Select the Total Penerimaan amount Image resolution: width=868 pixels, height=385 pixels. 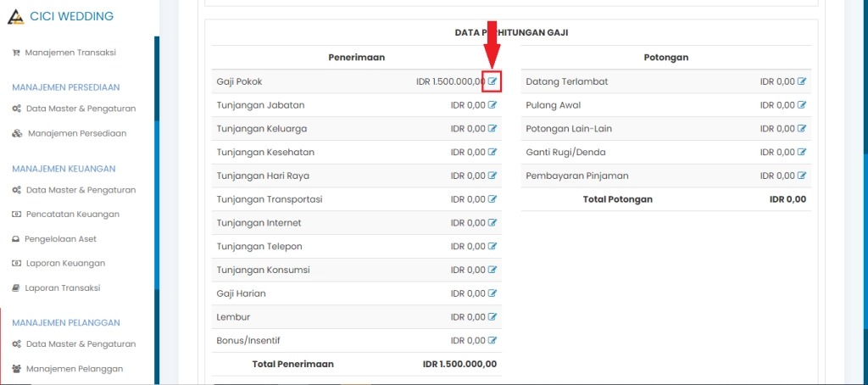coord(459,364)
